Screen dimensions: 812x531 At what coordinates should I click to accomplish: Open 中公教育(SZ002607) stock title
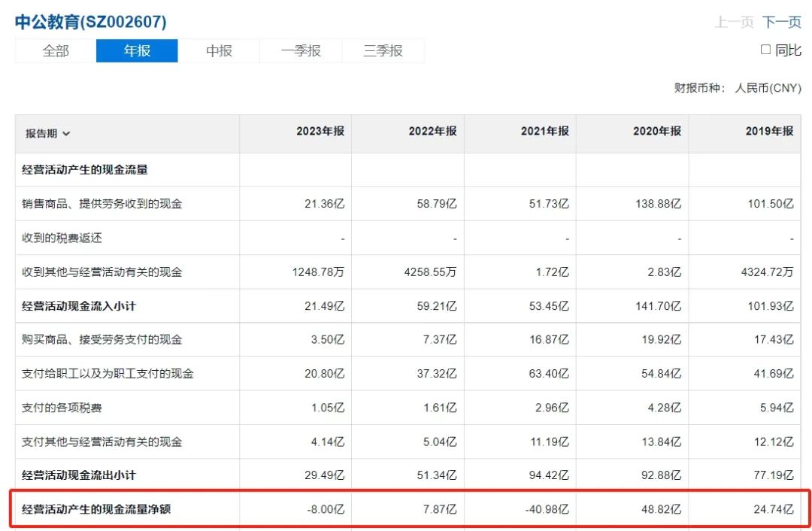91,22
